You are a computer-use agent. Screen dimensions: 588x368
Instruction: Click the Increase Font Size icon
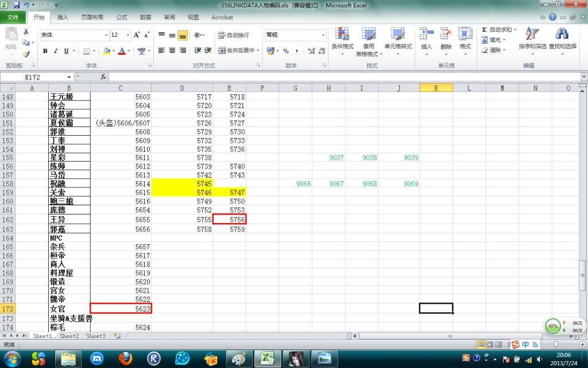click(x=137, y=35)
